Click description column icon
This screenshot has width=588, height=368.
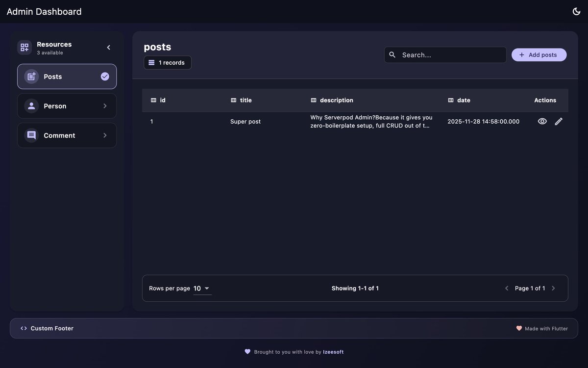(x=314, y=100)
